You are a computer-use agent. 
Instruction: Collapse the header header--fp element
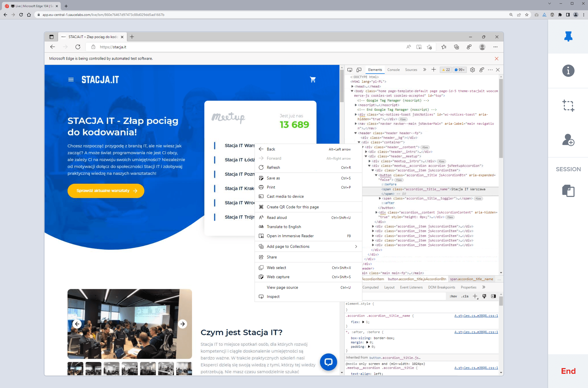(356, 133)
